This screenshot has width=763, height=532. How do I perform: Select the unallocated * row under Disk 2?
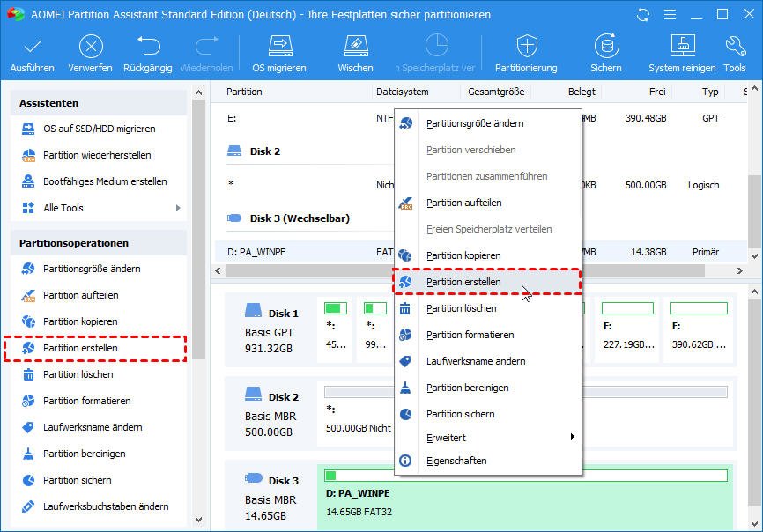(481, 185)
